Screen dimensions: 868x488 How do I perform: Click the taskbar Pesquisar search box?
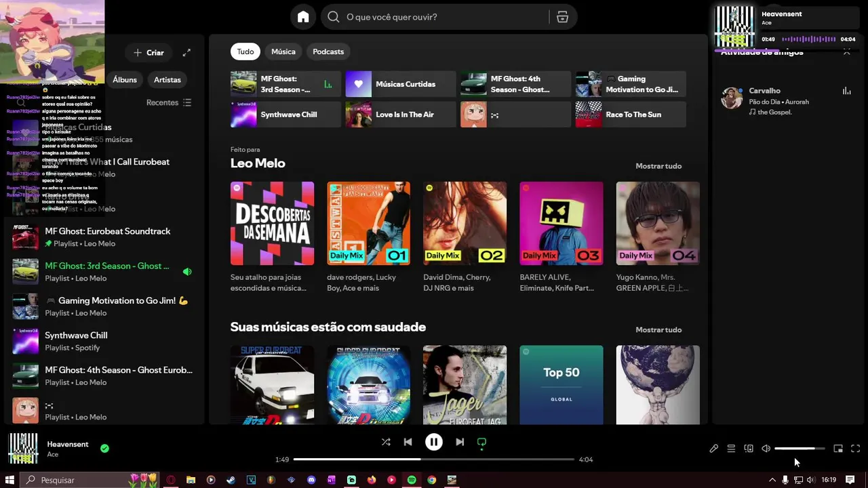click(x=90, y=480)
